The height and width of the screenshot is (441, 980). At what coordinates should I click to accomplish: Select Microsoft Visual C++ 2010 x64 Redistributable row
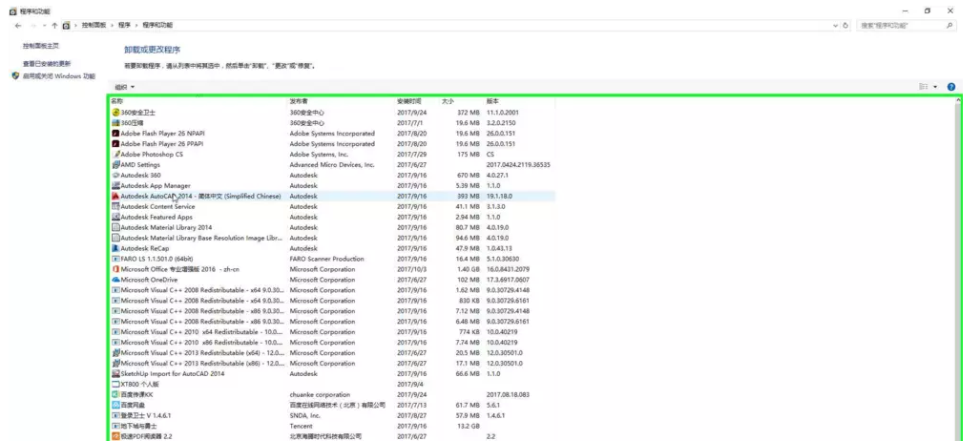tap(332, 332)
